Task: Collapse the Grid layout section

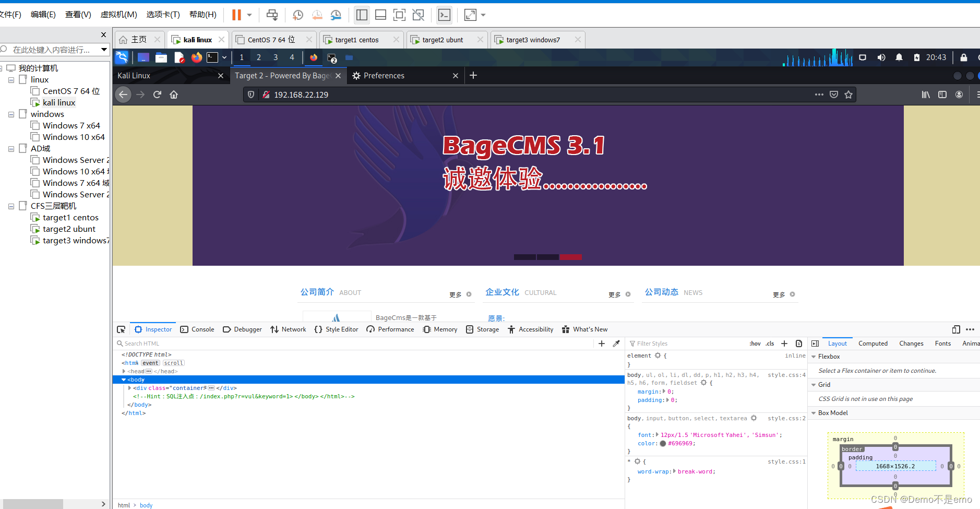Action: pos(814,385)
